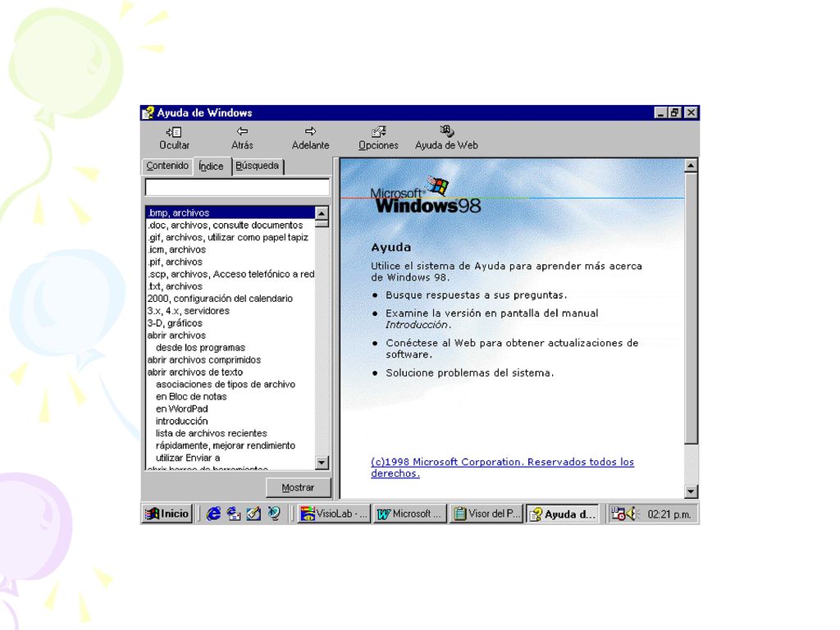Screen dimensions: 840x630
Task: Select 'lista de archivos recientes' entry
Action: coord(231,433)
